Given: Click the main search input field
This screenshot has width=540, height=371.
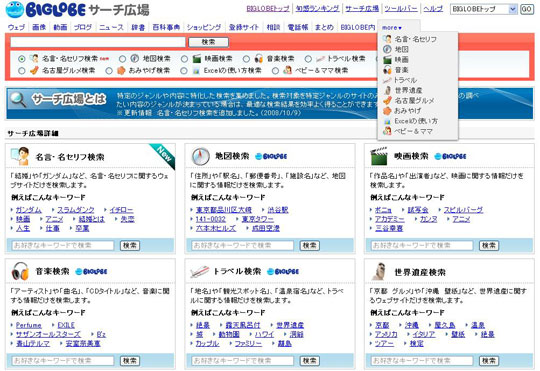Looking at the screenshot, I should pos(98,42).
